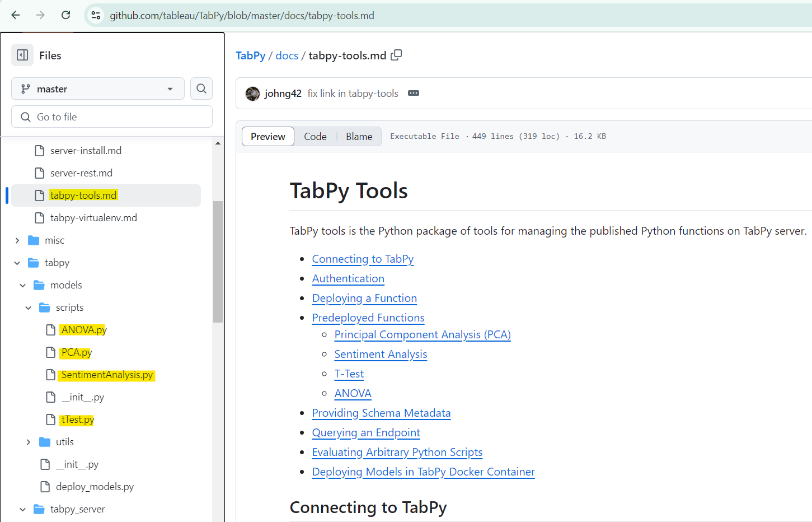Click the file icon beside tabpy-virtualenv.md
The image size is (812, 522).
pos(39,218)
